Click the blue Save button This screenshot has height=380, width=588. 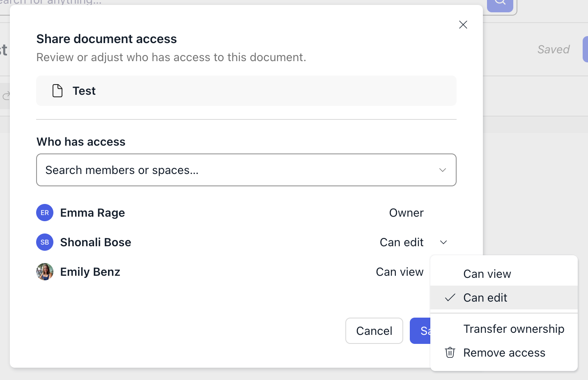pyautogui.click(x=420, y=331)
